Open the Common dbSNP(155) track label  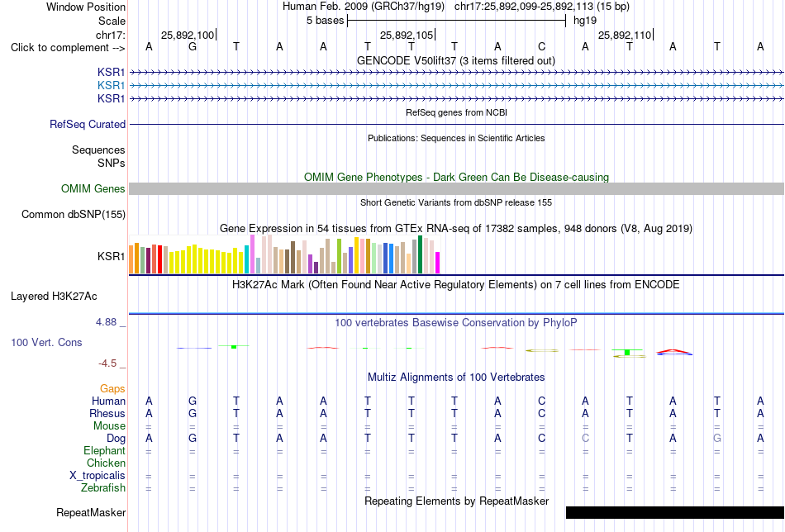pos(74,214)
